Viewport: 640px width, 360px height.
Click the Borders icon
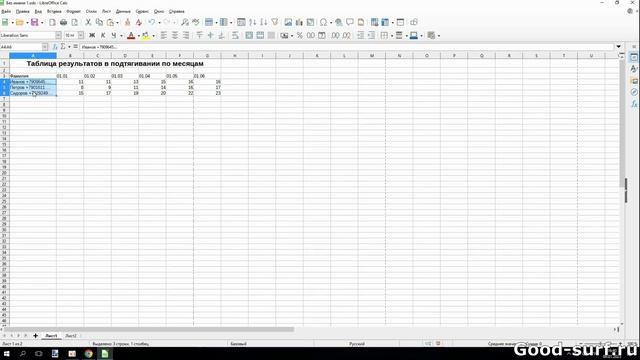(x=384, y=36)
